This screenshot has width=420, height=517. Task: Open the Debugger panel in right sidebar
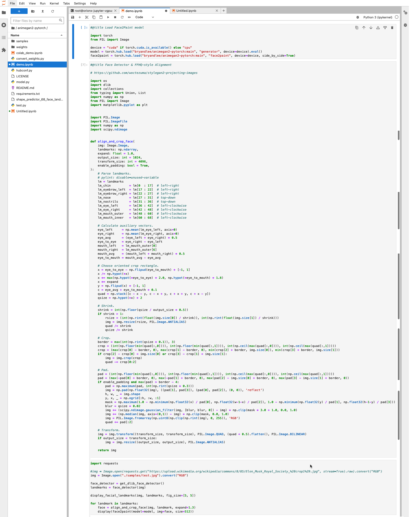(x=405, y=25)
